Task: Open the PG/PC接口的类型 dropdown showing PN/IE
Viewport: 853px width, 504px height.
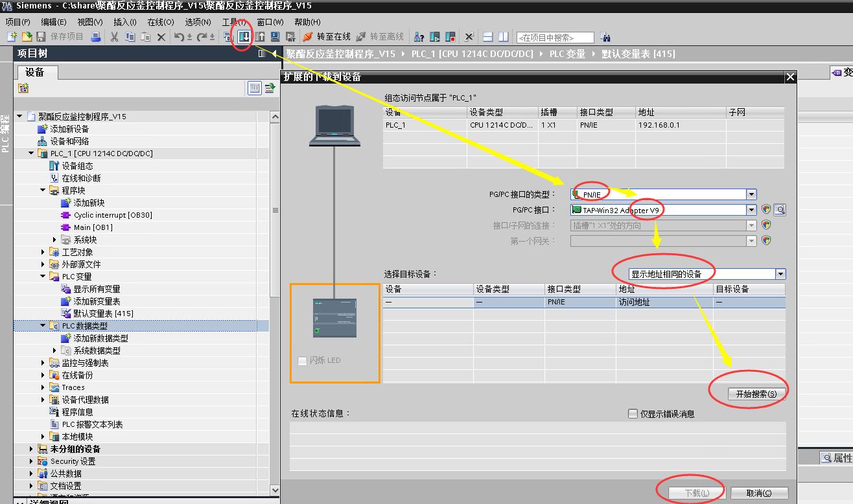Action: tap(751, 194)
